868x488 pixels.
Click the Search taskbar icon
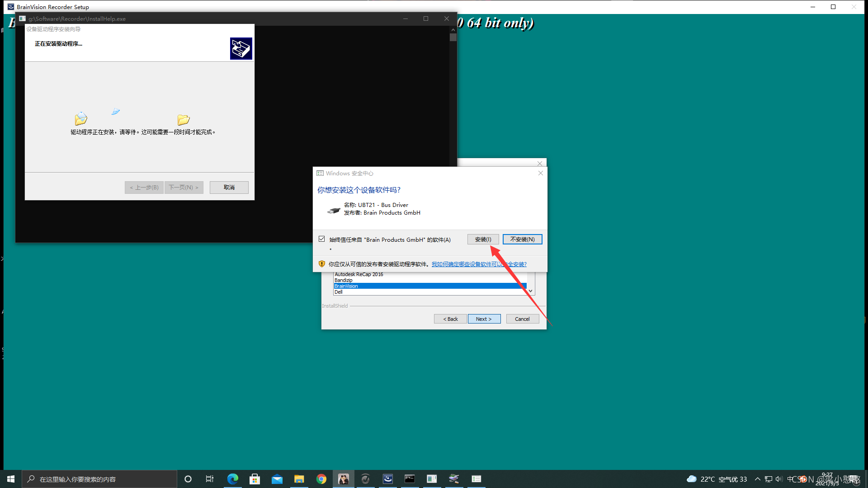[30, 479]
